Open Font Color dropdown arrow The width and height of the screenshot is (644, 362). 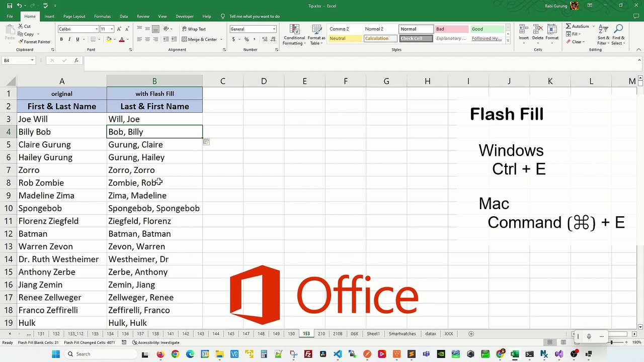127,39
